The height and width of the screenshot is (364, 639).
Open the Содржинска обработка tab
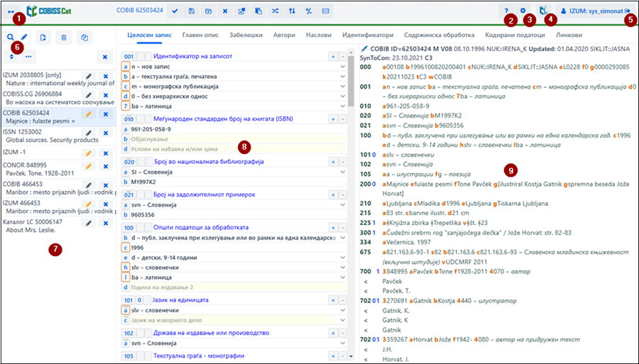[439, 35]
